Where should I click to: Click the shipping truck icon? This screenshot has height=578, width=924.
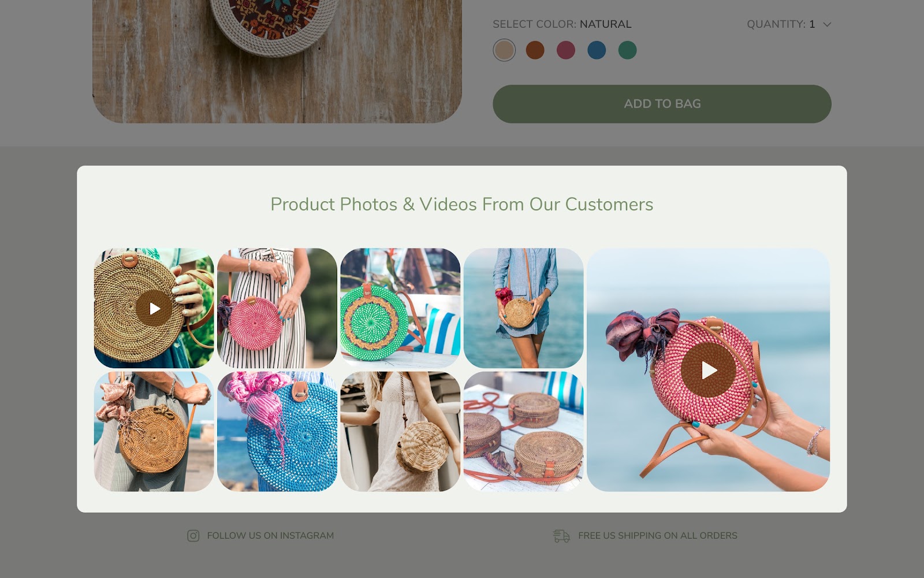tap(561, 536)
